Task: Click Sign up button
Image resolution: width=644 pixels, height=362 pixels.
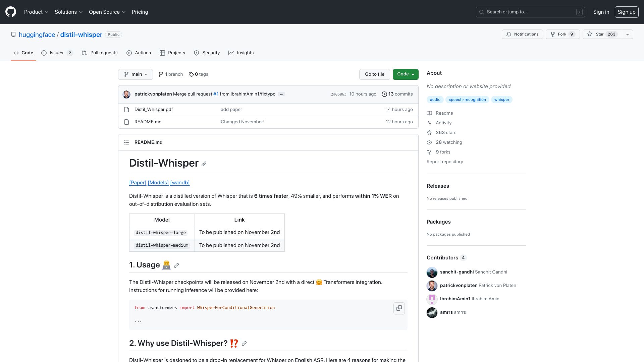Action: (626, 12)
